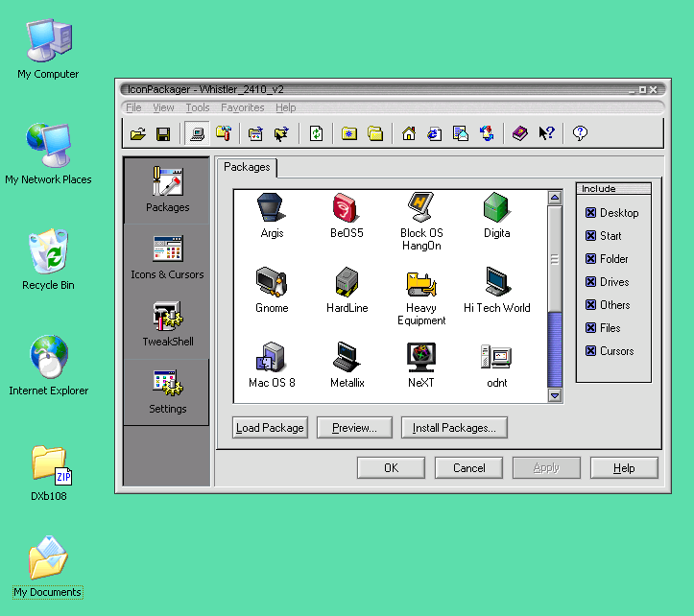Uncheck the Drives include checkbox
Screen dimensions: 694x616
[590, 282]
